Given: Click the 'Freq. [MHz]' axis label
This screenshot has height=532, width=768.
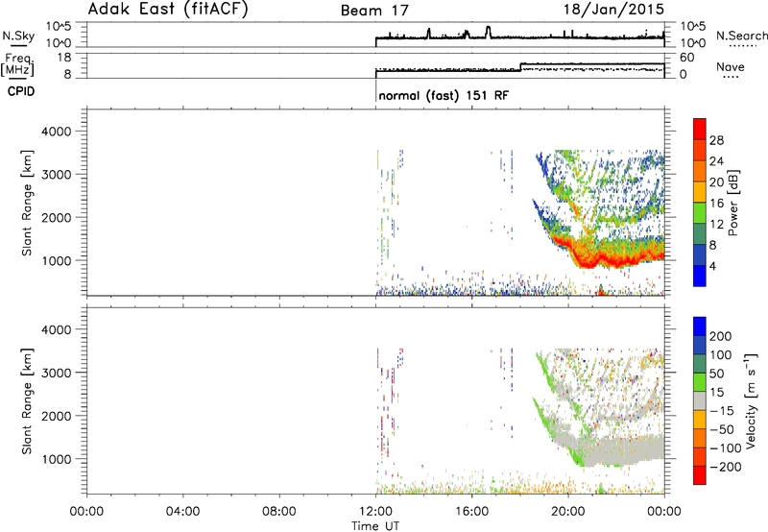Looking at the screenshot, I should [17, 64].
